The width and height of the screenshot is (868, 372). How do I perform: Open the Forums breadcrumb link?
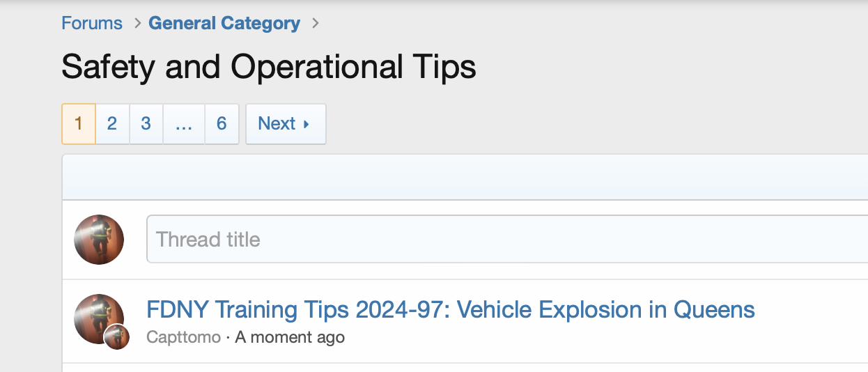pyautogui.click(x=91, y=23)
